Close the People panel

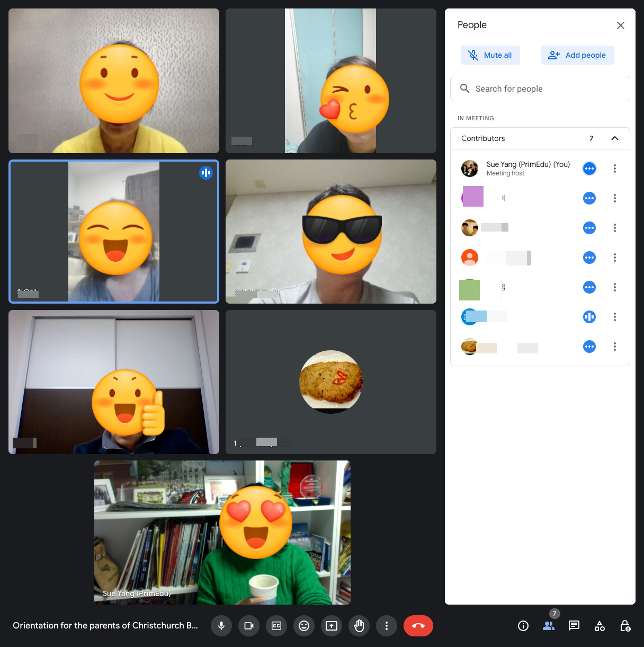[x=621, y=25]
